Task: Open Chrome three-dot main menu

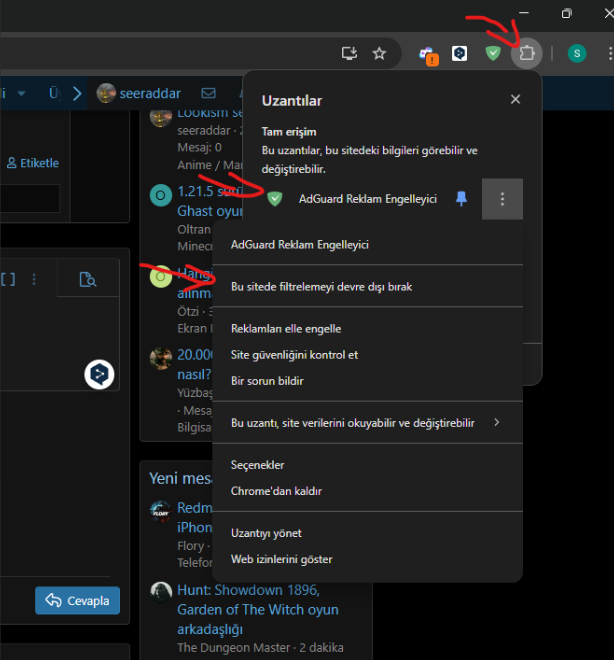Action: tap(610, 53)
